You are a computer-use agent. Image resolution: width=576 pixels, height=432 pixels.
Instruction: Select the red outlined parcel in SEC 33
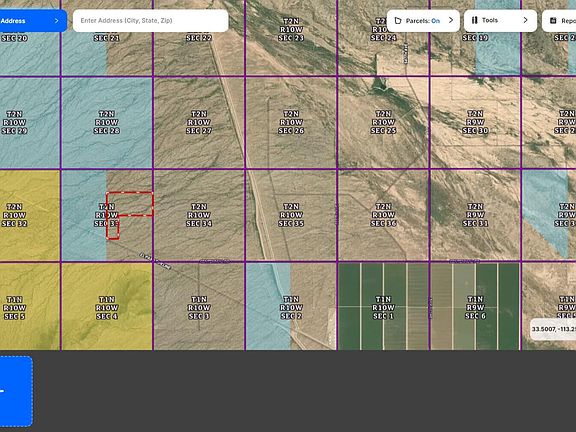[x=130, y=204]
